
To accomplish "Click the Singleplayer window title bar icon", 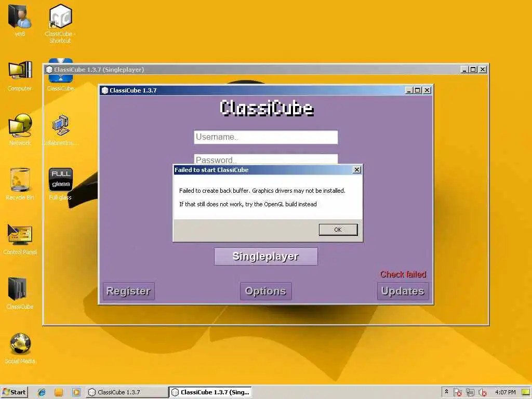I will (x=49, y=70).
